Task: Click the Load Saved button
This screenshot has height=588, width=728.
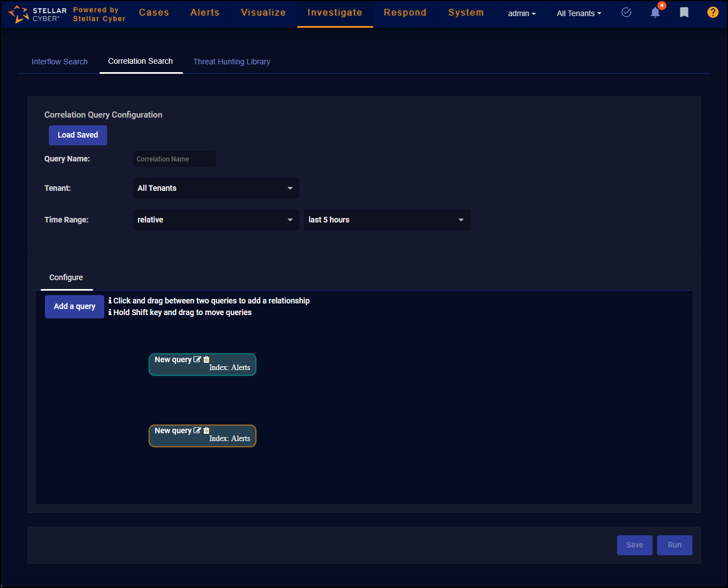Action: 78,135
